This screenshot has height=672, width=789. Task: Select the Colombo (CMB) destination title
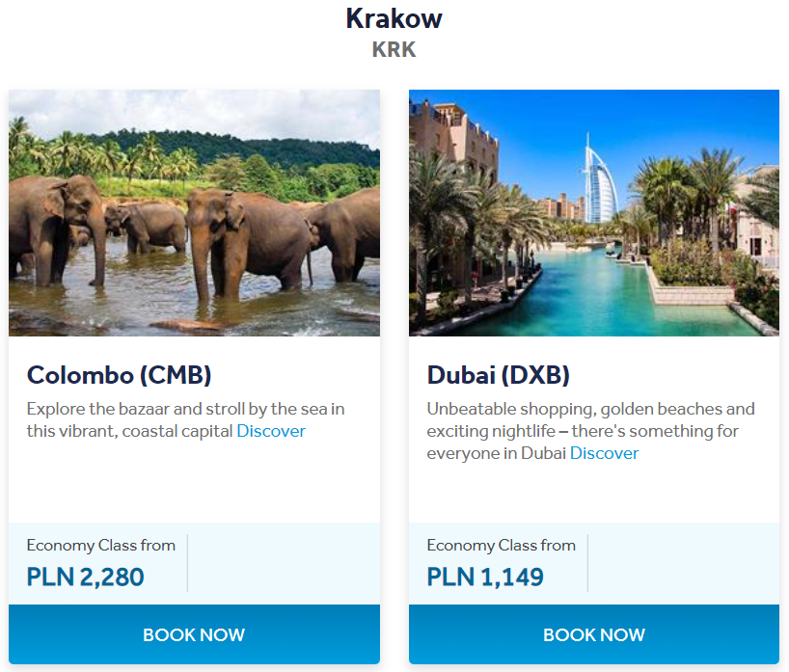[120, 375]
